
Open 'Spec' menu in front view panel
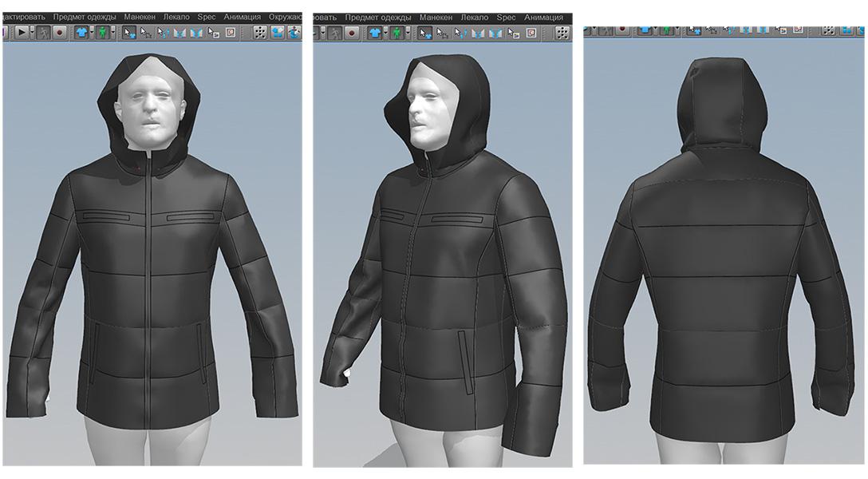207,18
